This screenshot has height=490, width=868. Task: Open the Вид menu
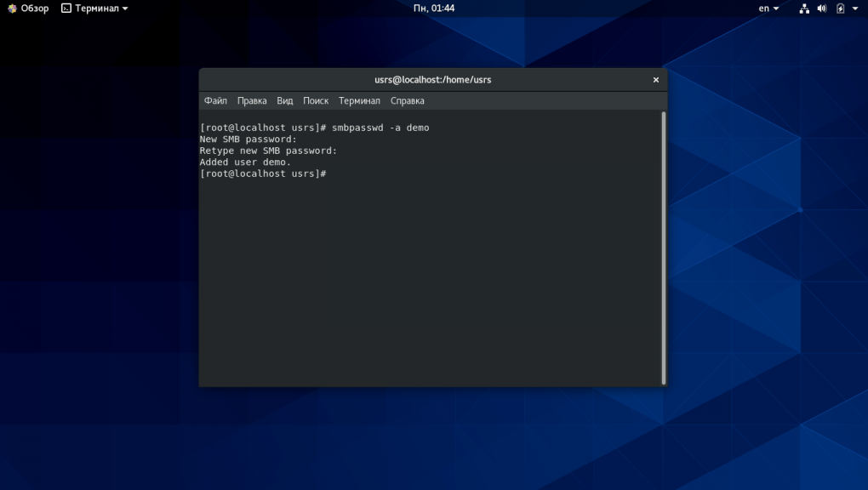pos(285,100)
